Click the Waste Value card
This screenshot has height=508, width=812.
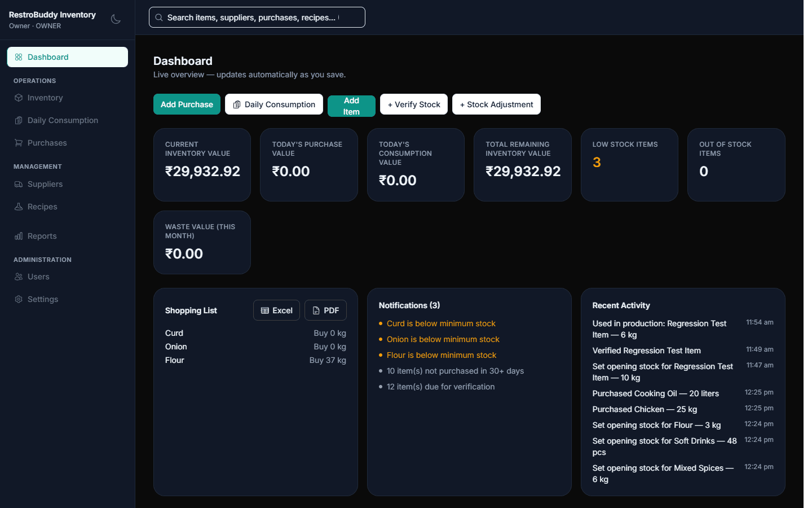pyautogui.click(x=202, y=243)
